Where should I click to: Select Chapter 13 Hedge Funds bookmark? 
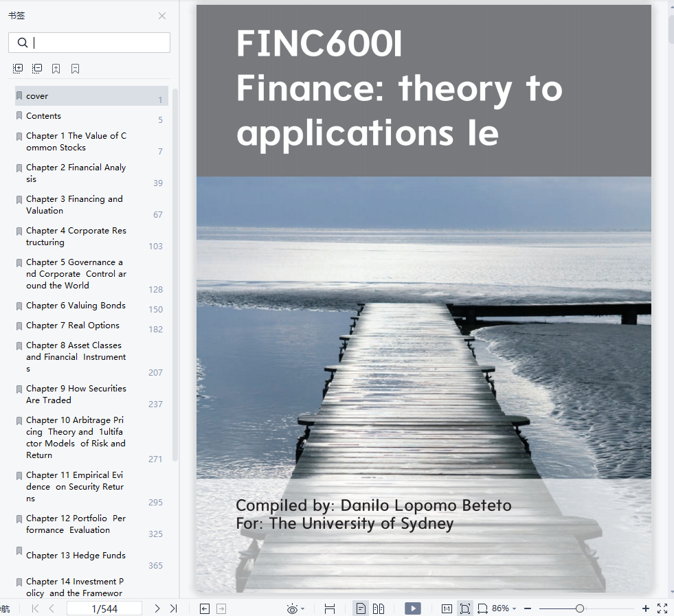point(91,556)
